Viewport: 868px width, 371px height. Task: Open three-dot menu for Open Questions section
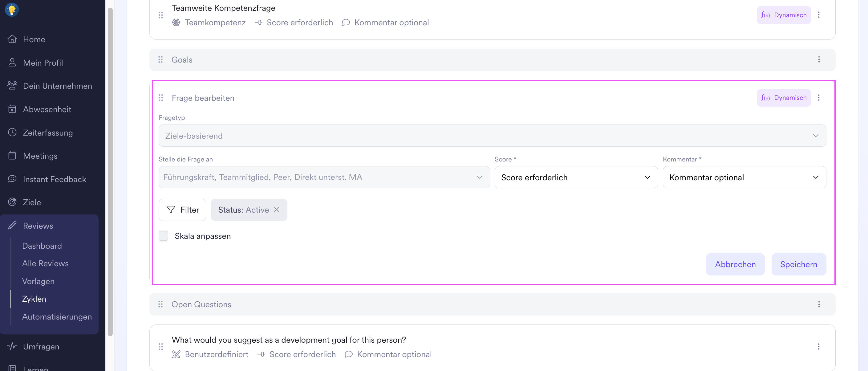[x=819, y=304]
